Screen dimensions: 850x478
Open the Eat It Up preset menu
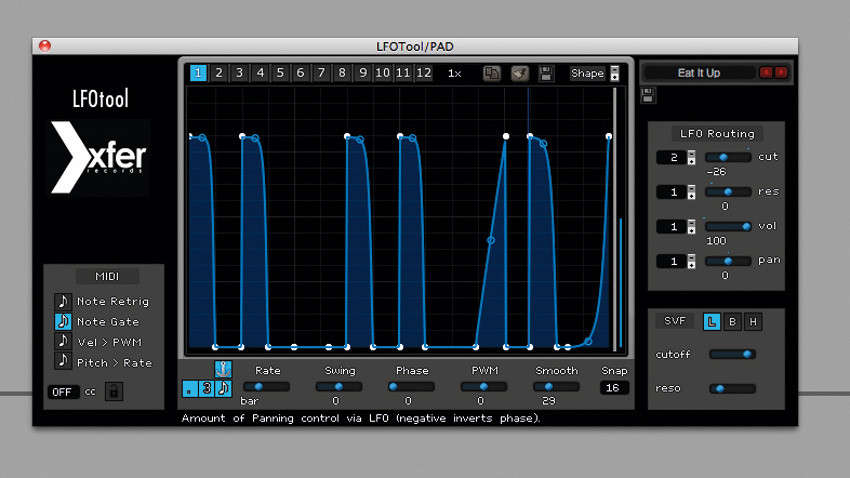pos(699,73)
